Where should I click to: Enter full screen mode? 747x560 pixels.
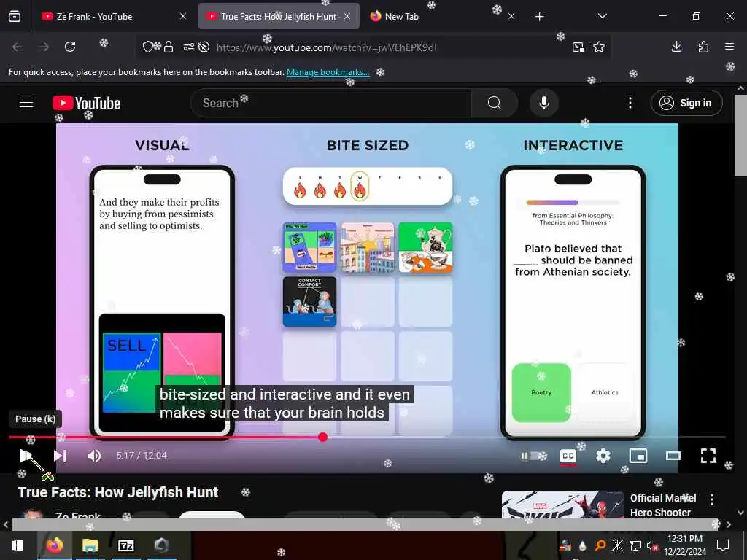[708, 456]
